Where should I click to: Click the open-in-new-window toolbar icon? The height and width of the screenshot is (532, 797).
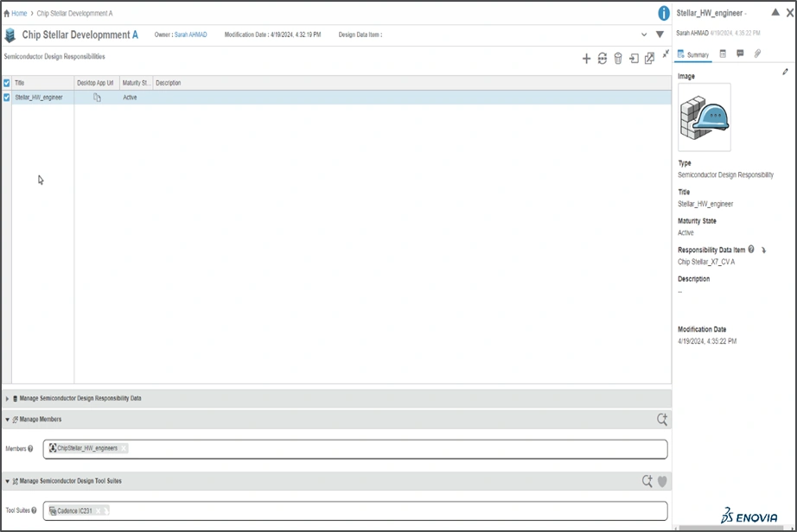tap(649, 59)
